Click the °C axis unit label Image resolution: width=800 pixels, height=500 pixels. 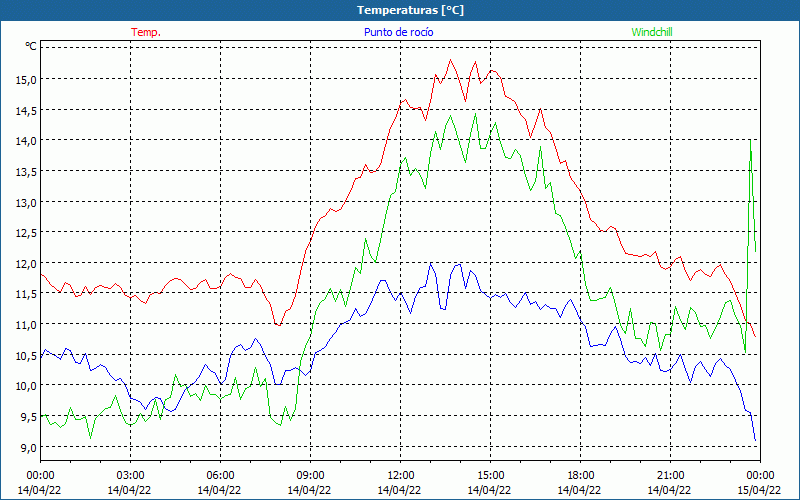coord(31,46)
